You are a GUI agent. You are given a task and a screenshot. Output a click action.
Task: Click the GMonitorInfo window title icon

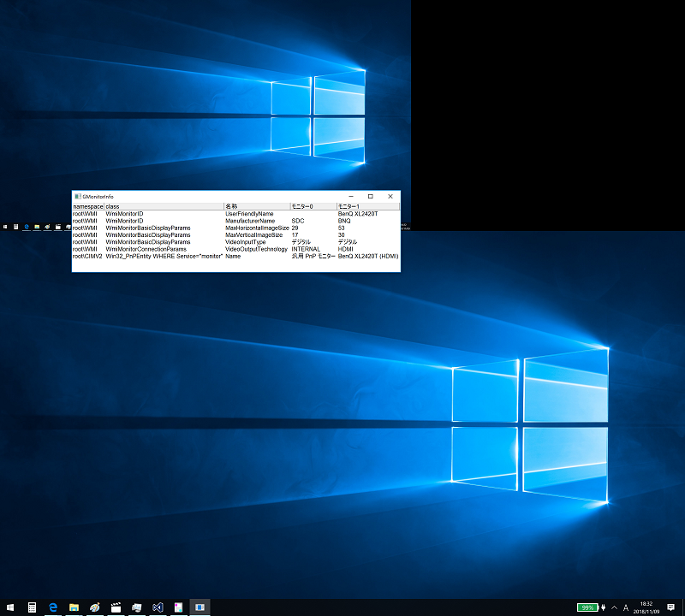point(78,197)
